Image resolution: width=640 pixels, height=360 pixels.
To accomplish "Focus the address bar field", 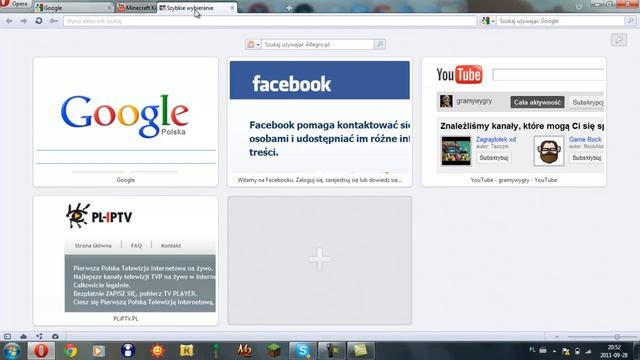I will click(x=270, y=21).
